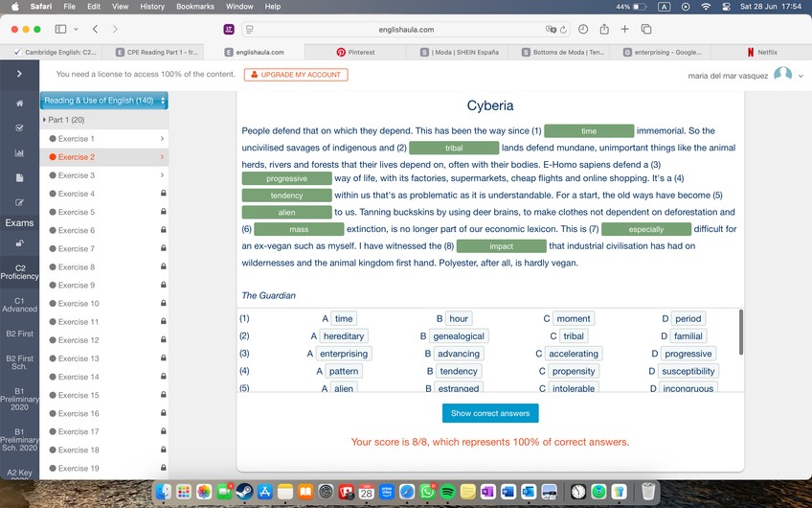Choose option 'accelerating' for question 3
Screen dimensions: 812x508
(574, 354)
